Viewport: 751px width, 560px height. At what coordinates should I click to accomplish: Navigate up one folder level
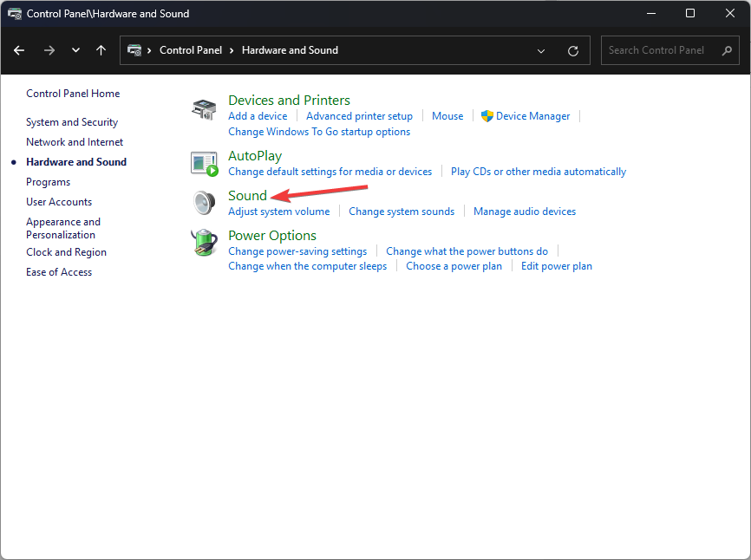point(101,50)
